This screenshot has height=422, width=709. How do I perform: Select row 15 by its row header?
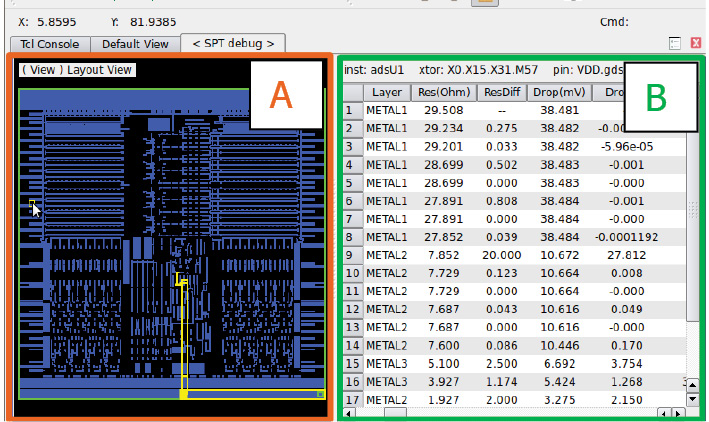(352, 362)
